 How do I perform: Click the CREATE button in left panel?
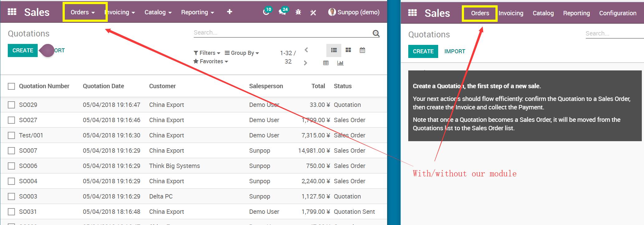point(23,50)
